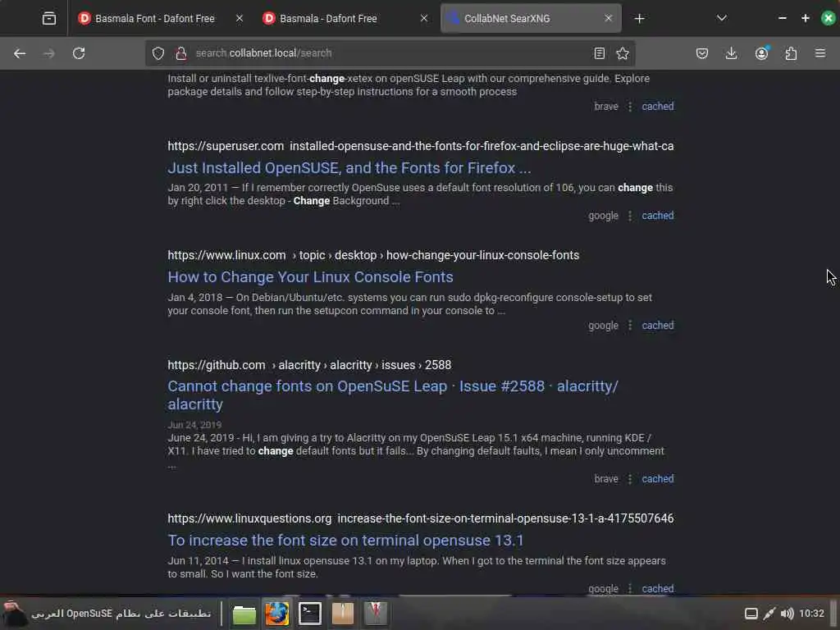Image resolution: width=840 pixels, height=630 pixels.
Task: Toggle reader view in address bar
Action: click(600, 53)
